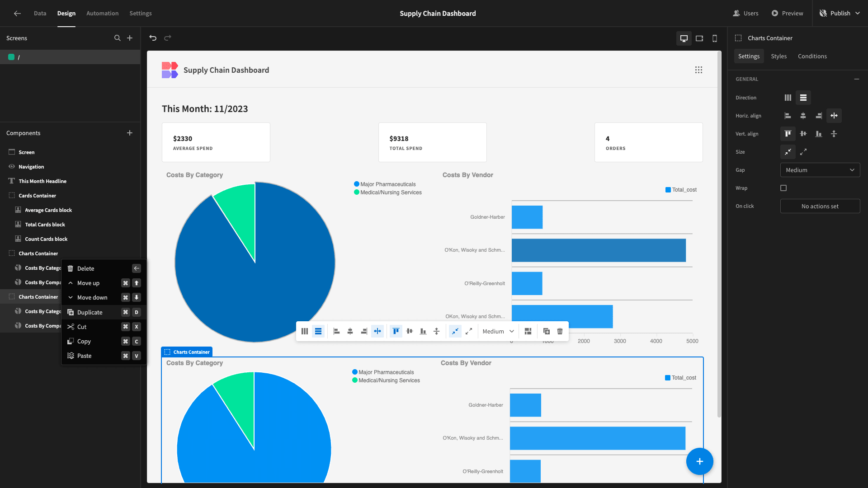Click the Major Pharmaceuticals legend color dot in the top chart

point(356,184)
